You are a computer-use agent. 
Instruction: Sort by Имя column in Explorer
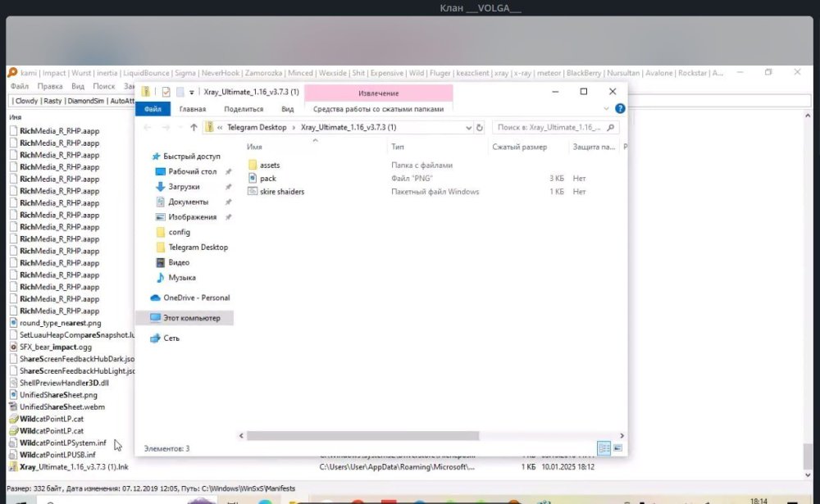pos(255,147)
